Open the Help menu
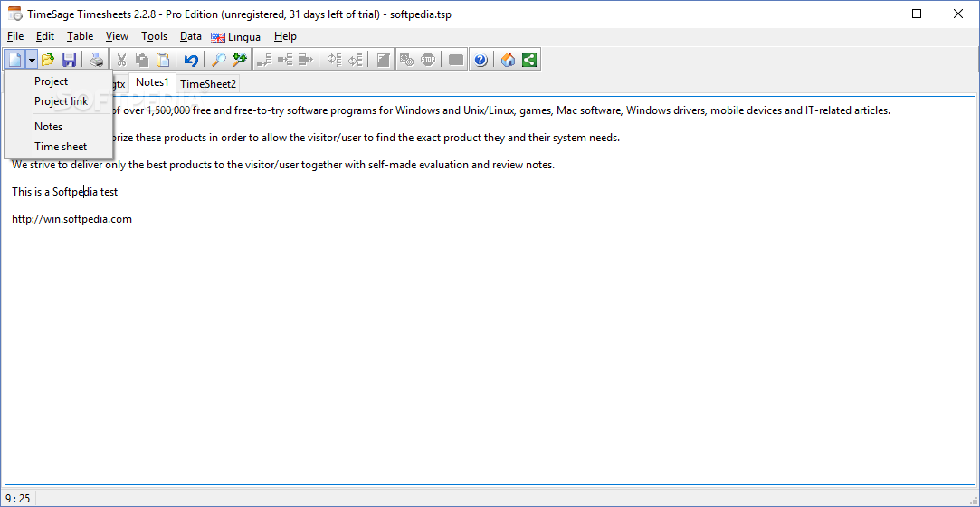Screen dimensions: 980x507 pyautogui.click(x=285, y=36)
